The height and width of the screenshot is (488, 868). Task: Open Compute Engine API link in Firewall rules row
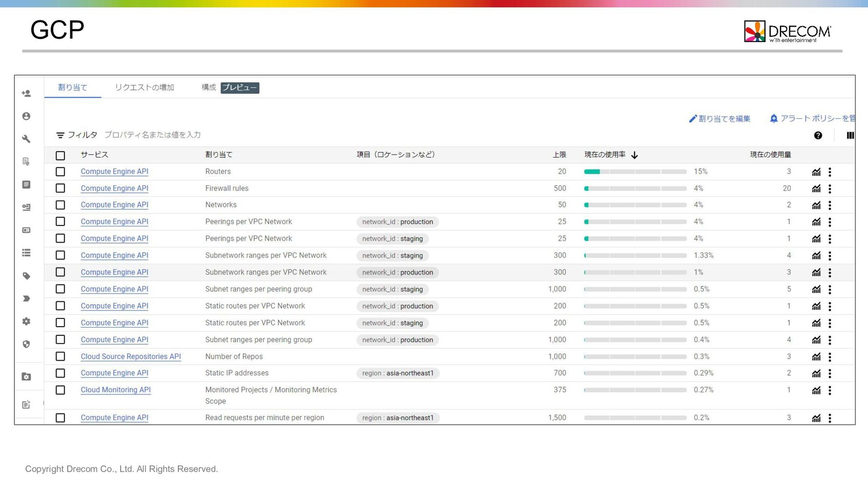[114, 188]
